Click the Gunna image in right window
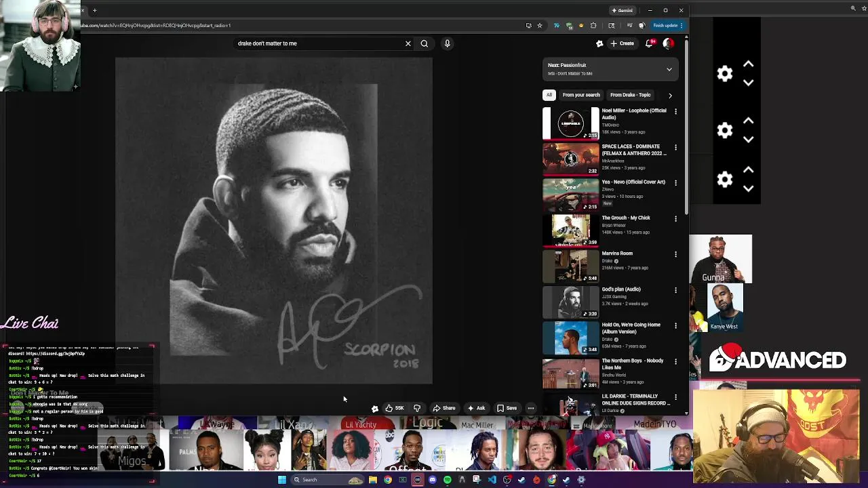 721,259
